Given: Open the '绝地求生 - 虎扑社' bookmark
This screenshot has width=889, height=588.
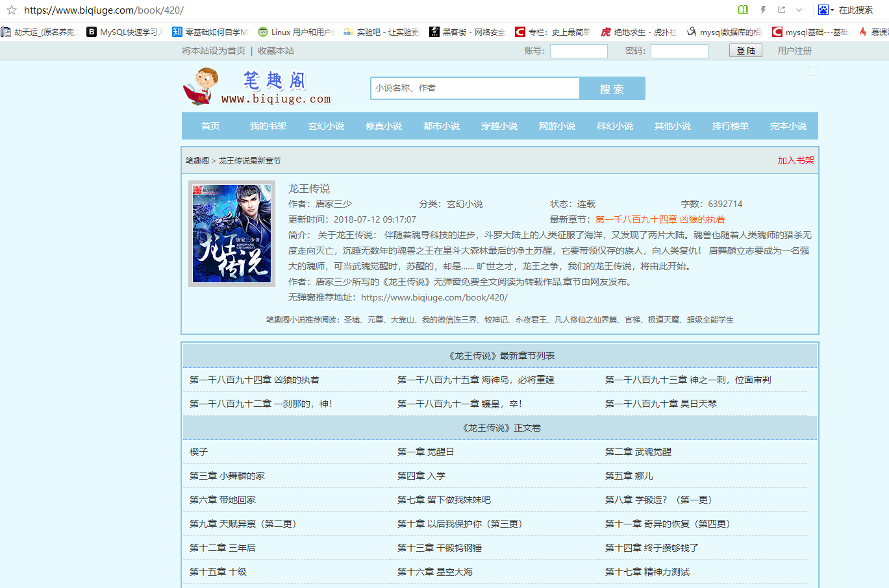Looking at the screenshot, I should tap(639, 32).
